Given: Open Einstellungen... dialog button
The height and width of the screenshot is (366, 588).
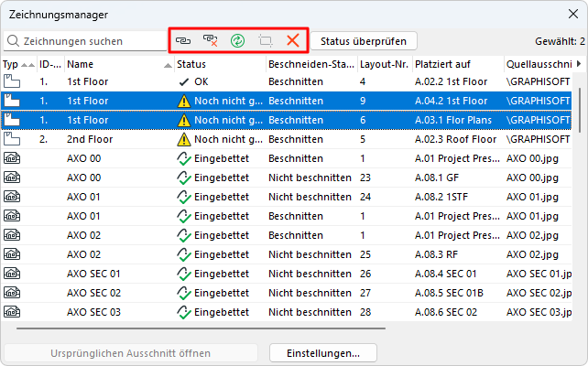Looking at the screenshot, I should [322, 353].
